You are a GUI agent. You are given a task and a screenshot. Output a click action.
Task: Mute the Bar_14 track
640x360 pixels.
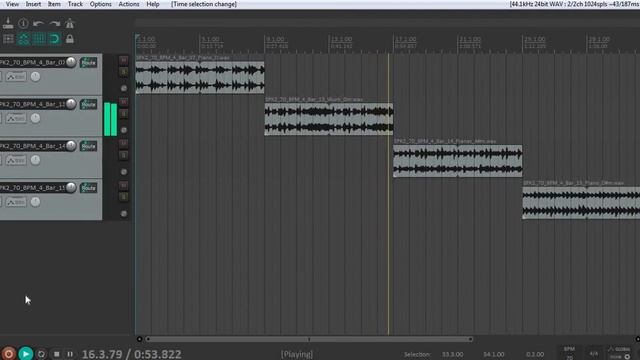click(x=123, y=144)
